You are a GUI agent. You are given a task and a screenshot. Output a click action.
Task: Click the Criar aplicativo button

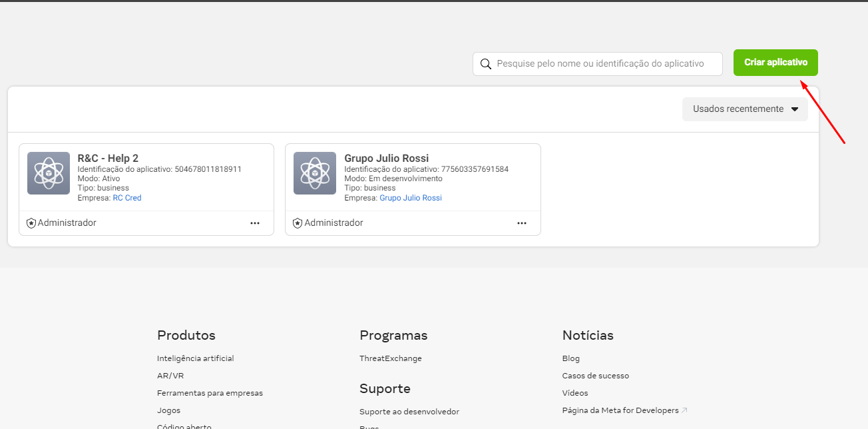(x=775, y=63)
